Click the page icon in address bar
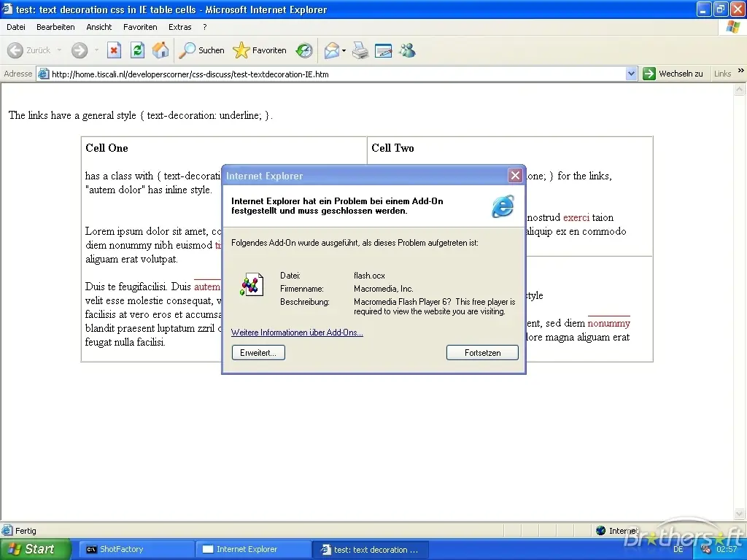Viewport: 747px width, 560px height. click(x=43, y=74)
